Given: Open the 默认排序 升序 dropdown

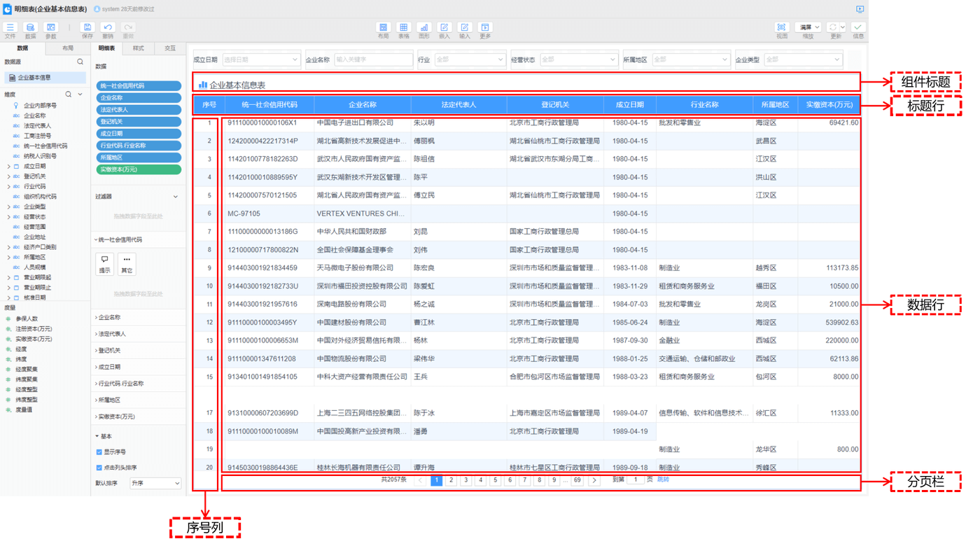Looking at the screenshot, I should 155,483.
